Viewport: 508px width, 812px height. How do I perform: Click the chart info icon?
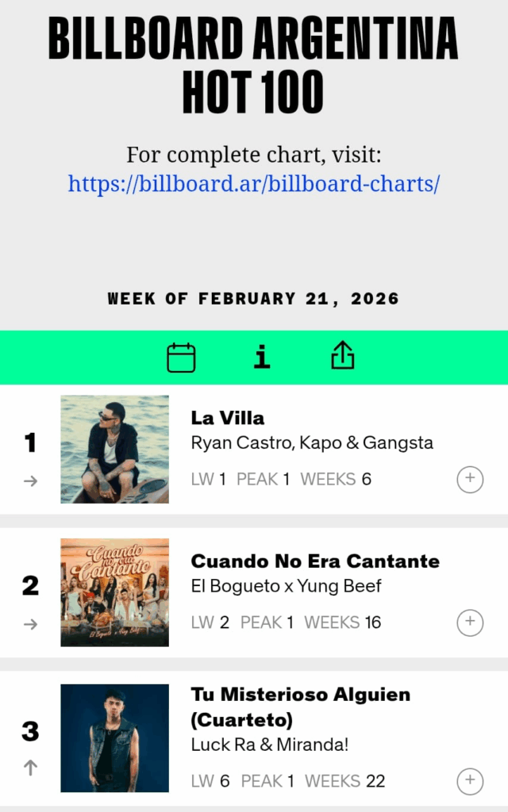click(262, 358)
